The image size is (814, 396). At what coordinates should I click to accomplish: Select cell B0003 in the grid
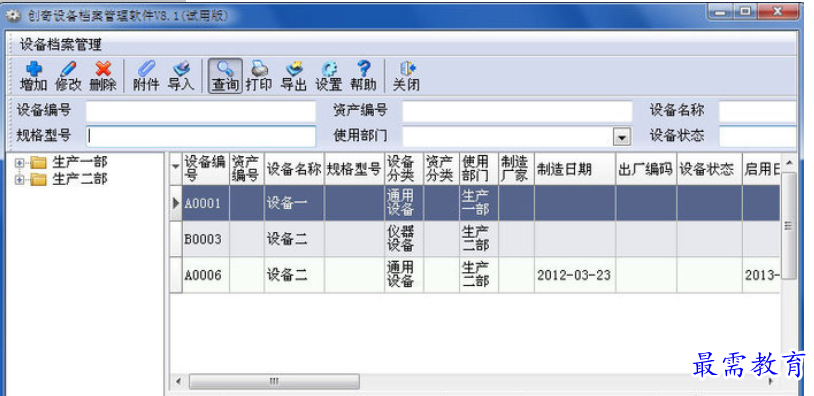206,239
